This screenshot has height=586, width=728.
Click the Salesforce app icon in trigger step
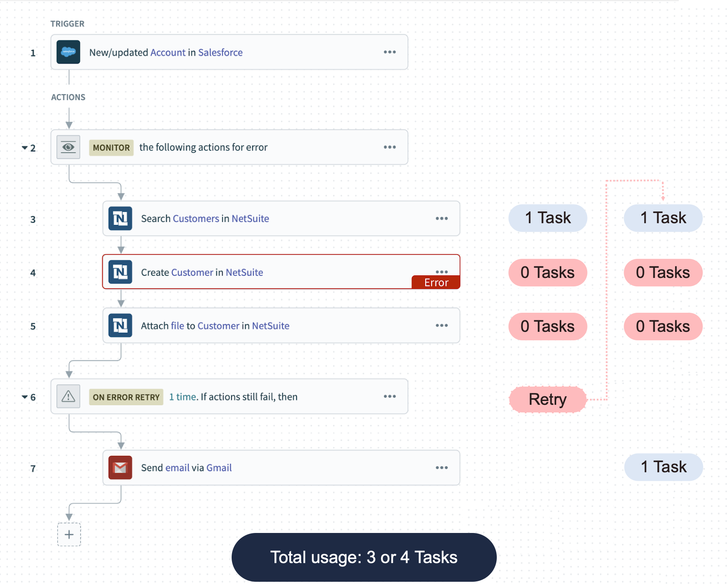68,52
